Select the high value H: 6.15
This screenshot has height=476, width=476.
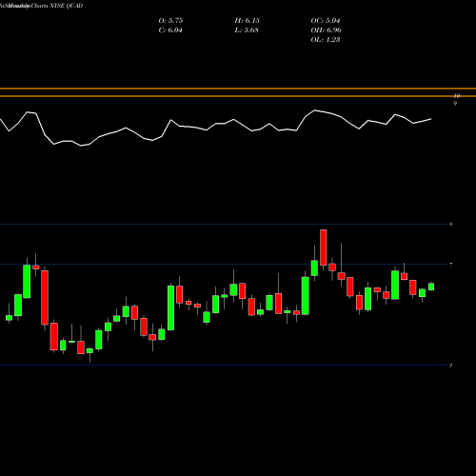[x=248, y=21]
